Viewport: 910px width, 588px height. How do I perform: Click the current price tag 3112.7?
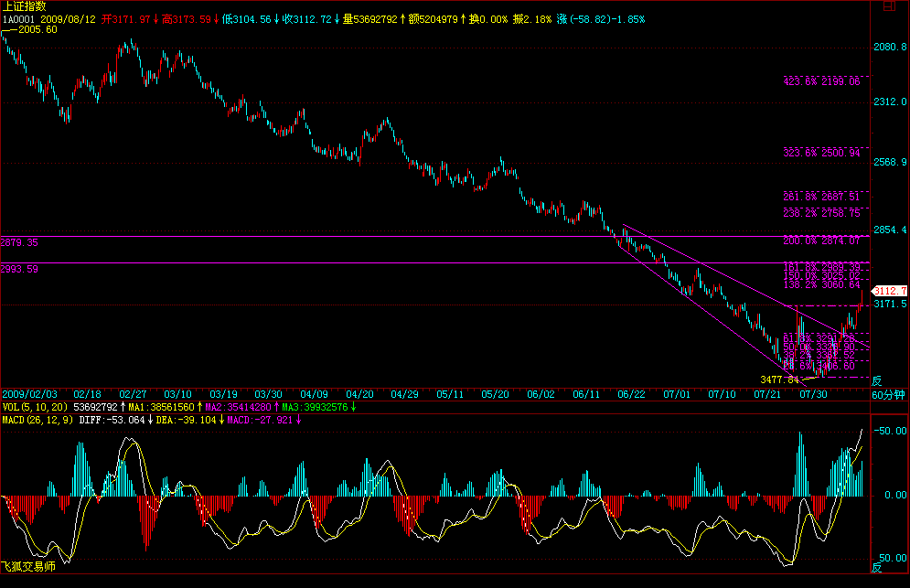click(x=890, y=291)
